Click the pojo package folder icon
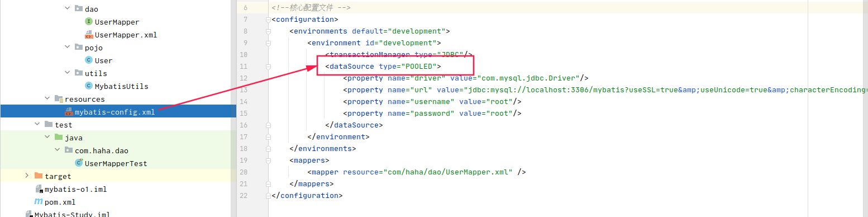Viewport: 868px width, 217px height. tap(78, 48)
